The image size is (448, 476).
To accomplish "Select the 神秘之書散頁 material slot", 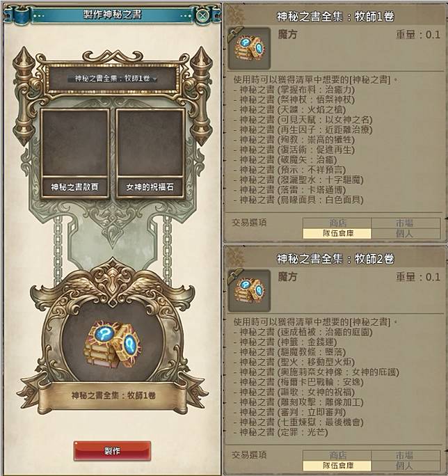I will [75, 154].
